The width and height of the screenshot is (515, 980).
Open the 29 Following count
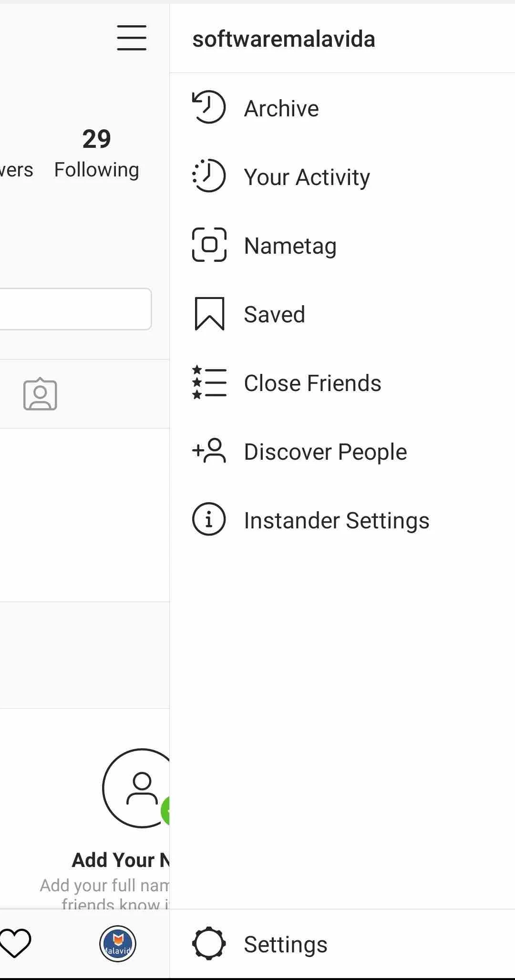click(96, 153)
